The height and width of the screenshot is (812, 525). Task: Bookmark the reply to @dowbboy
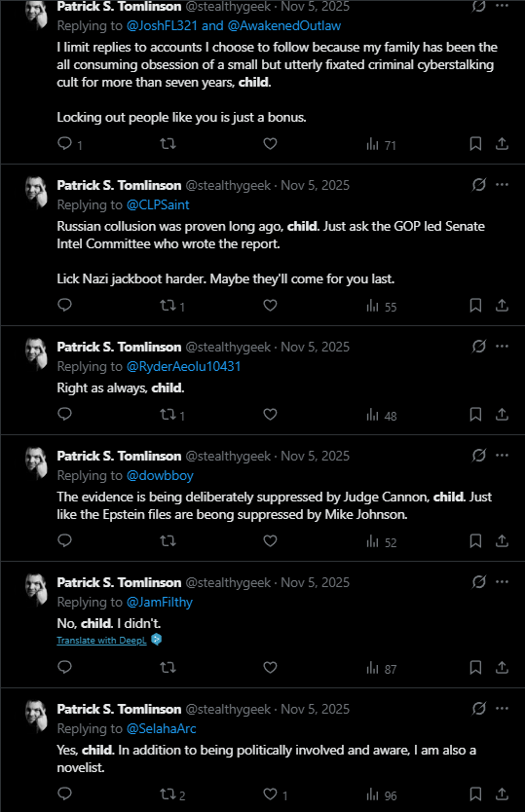[x=475, y=540]
